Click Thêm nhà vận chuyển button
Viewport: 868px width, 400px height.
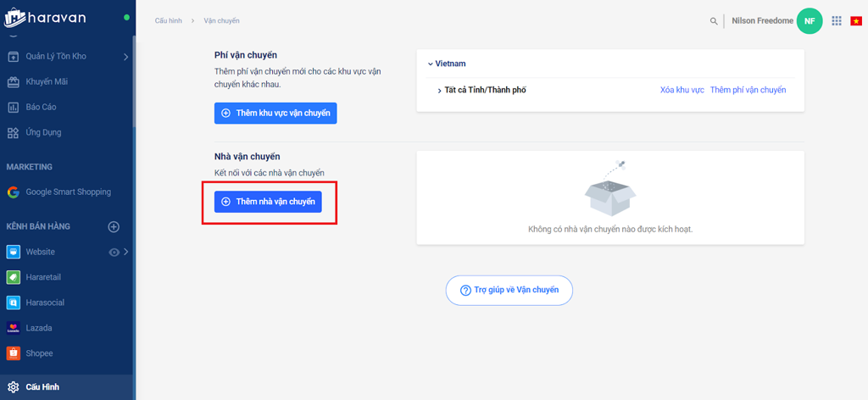coord(268,202)
